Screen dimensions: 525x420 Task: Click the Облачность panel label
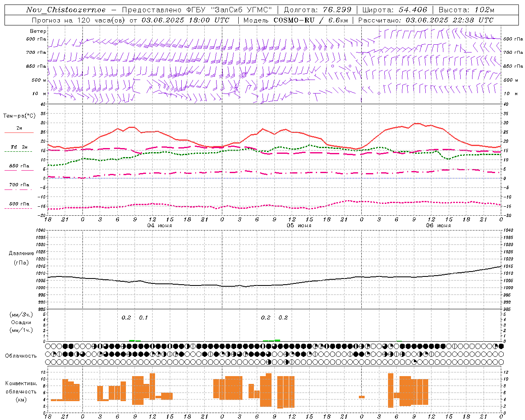pos(21,356)
